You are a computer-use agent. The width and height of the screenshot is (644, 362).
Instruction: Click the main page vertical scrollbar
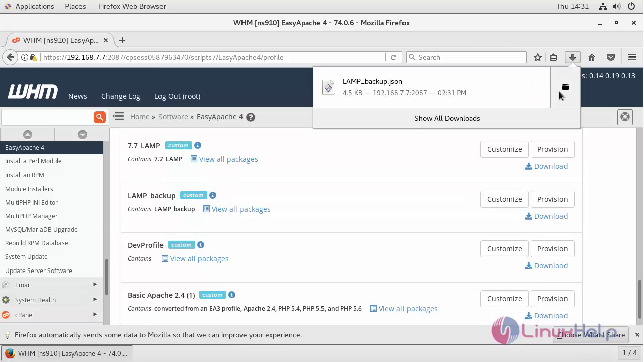tap(639, 299)
